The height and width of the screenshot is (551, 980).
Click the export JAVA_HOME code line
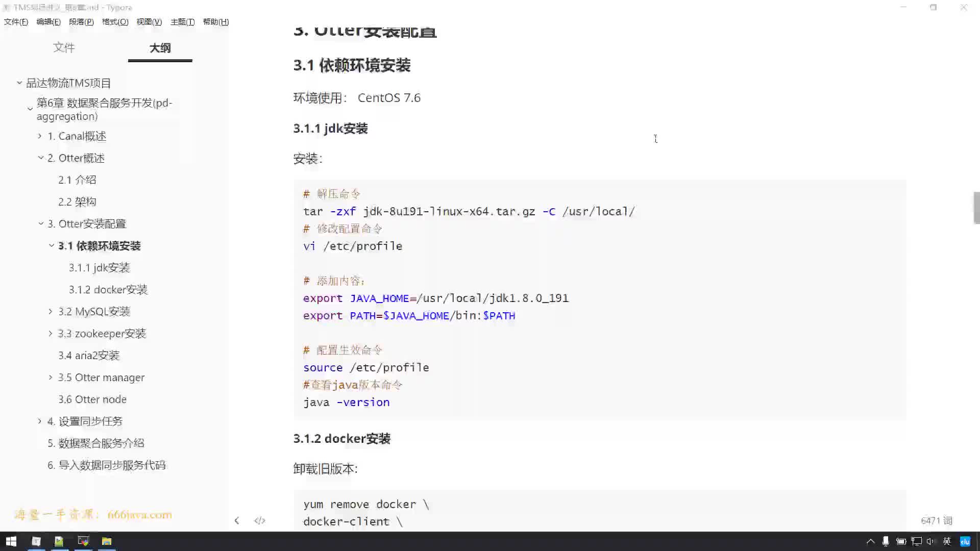click(435, 298)
